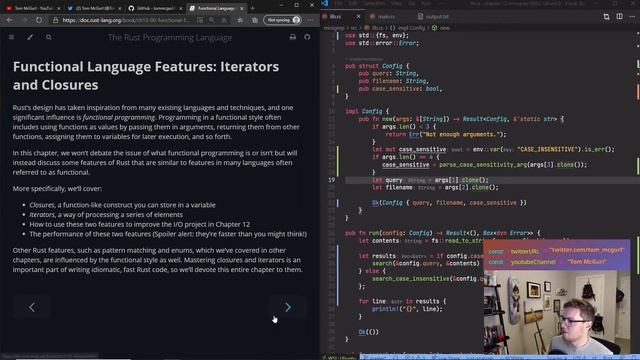The image size is (640, 360).
Task: Click the print book icon
Action: coord(293,37)
